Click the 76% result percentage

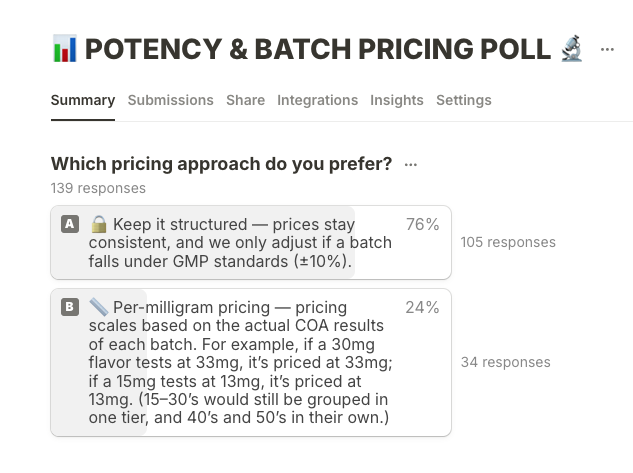point(422,225)
